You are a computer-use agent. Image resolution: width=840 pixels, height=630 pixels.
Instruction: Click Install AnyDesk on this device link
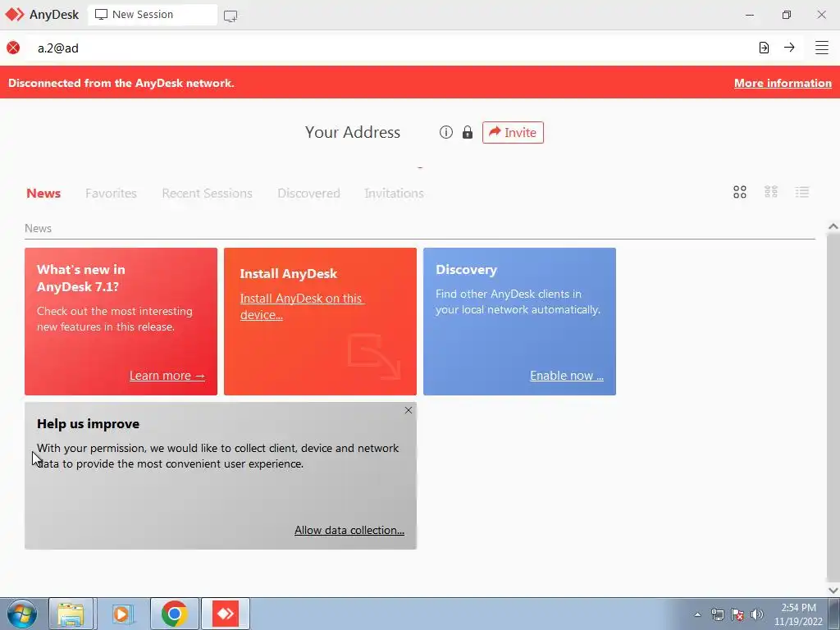pyautogui.click(x=302, y=307)
